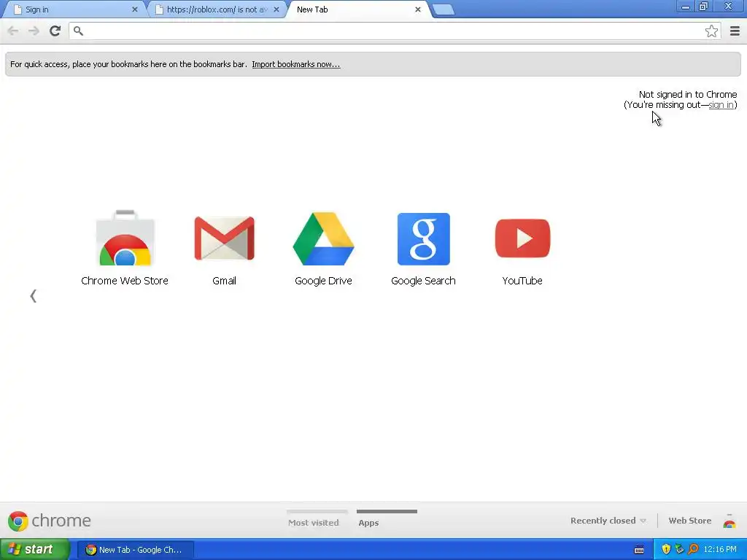Viewport: 747px width, 560px height.
Task: Bookmark this page with the star icon
Action: [711, 31]
